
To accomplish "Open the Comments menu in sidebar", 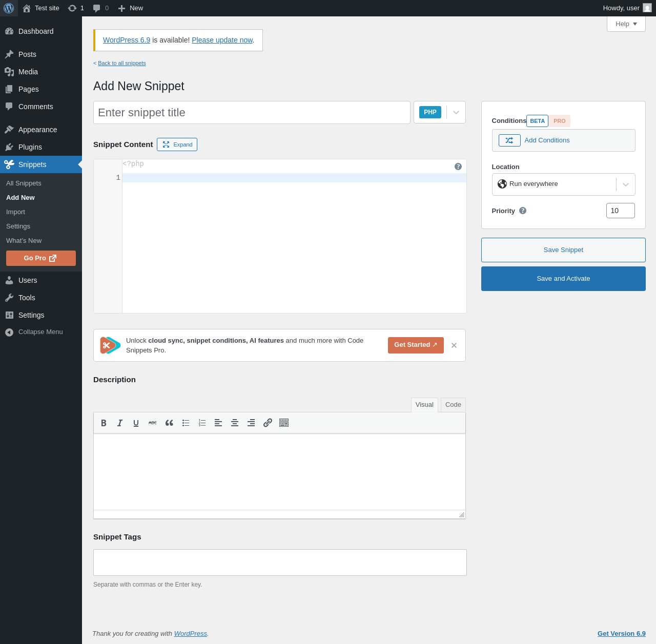I will (x=41, y=107).
